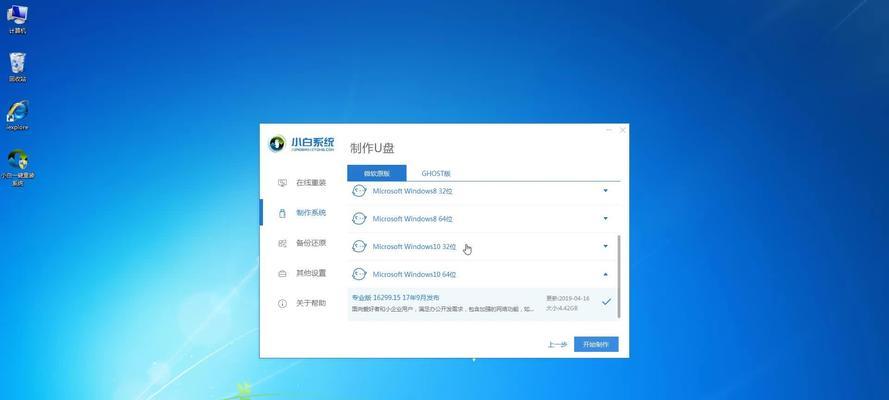The width and height of the screenshot is (889, 400).
Task: Click the face icon beside Windows8 32位
Action: point(359,191)
